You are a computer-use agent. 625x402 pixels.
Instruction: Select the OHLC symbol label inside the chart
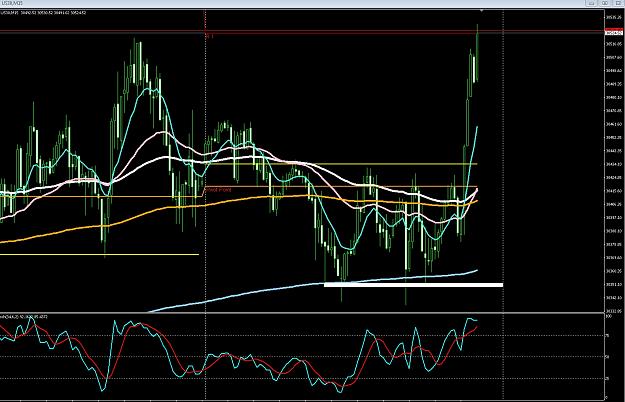[43, 13]
